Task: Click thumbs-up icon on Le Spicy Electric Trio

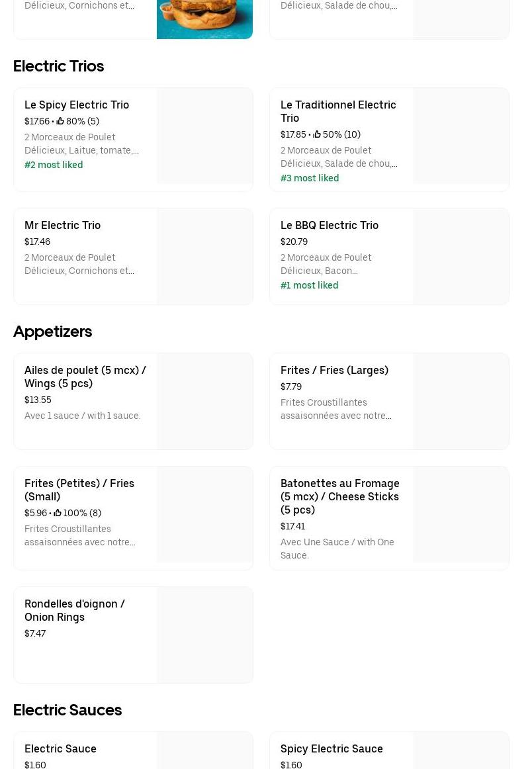Action: point(60,121)
